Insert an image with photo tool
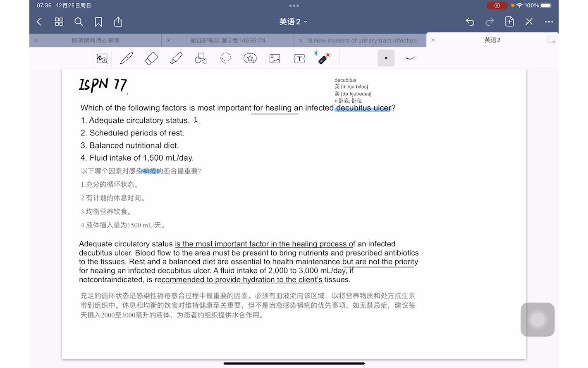588x368 pixels. point(275,58)
